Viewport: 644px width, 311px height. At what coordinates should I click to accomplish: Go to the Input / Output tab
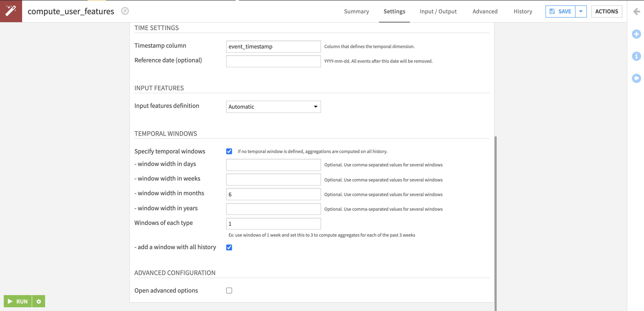coord(438,11)
